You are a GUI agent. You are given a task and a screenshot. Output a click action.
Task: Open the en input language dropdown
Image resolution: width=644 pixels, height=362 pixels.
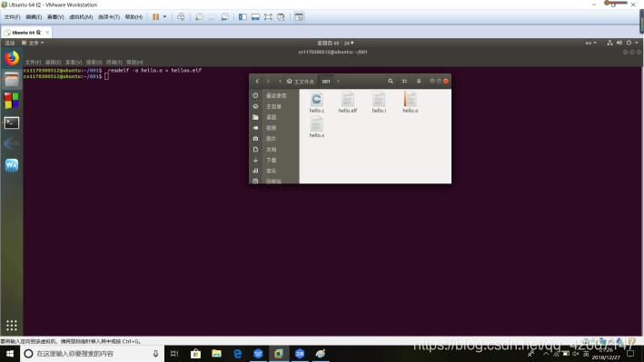(591, 43)
